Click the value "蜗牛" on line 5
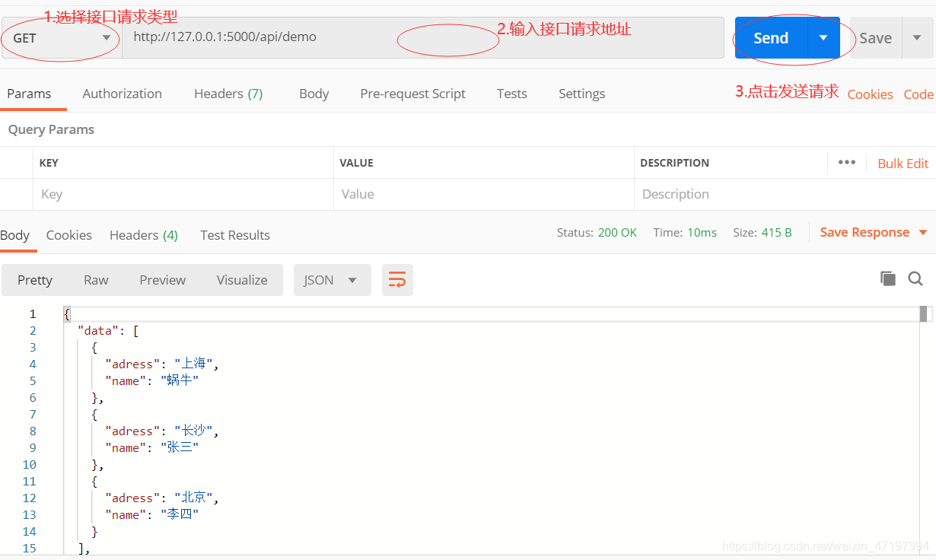 pyautogui.click(x=180, y=380)
